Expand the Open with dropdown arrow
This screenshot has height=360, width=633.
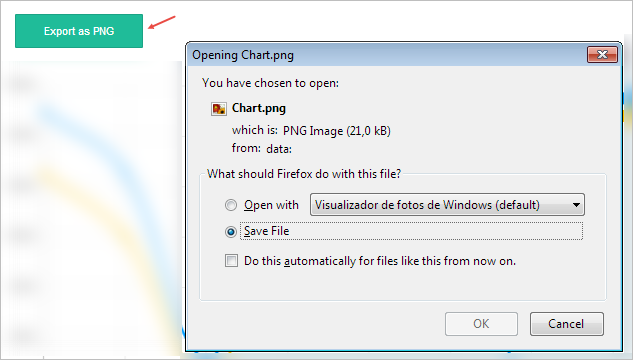pyautogui.click(x=576, y=205)
